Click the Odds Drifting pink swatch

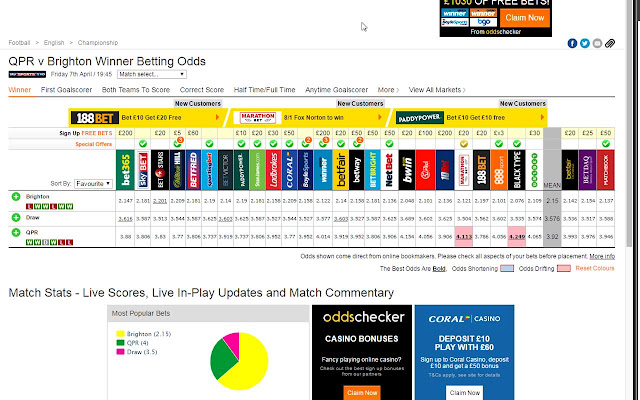[564, 269]
